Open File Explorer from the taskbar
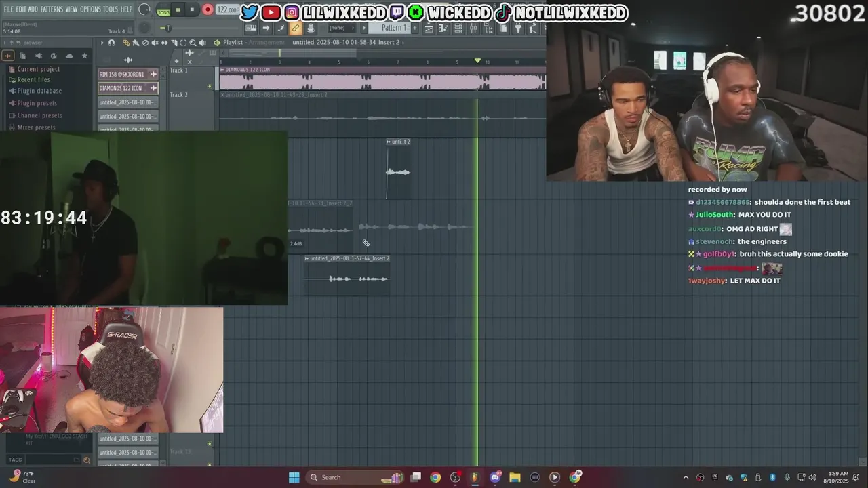This screenshot has height=488, width=868. [x=515, y=477]
